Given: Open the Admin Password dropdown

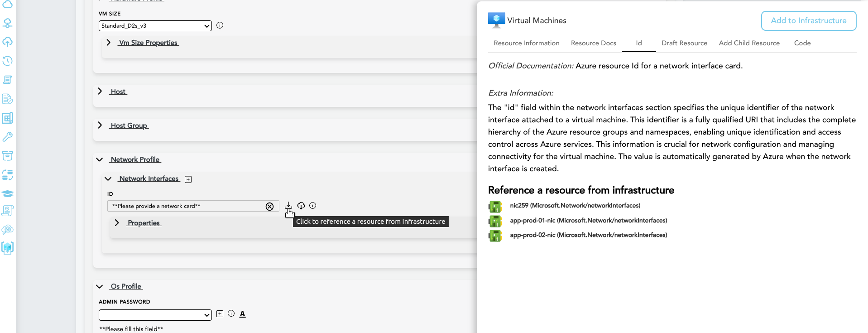Looking at the screenshot, I should tap(155, 315).
